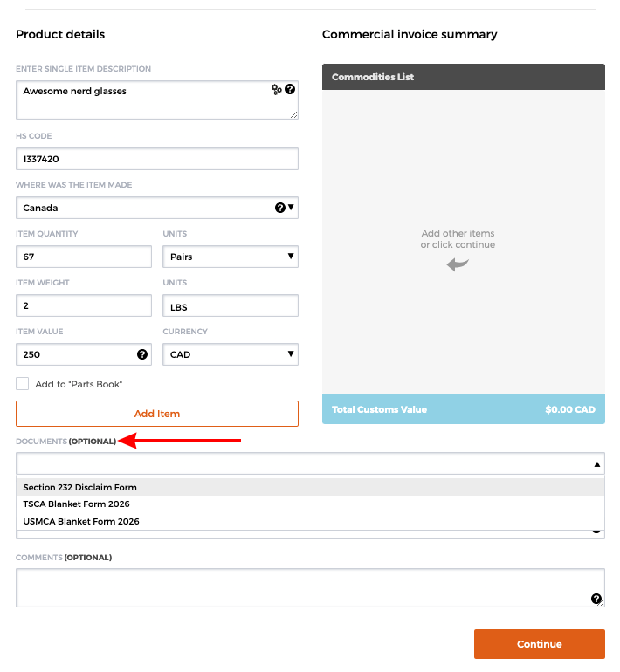Click the gray arrow in the Commodities List

458,264
